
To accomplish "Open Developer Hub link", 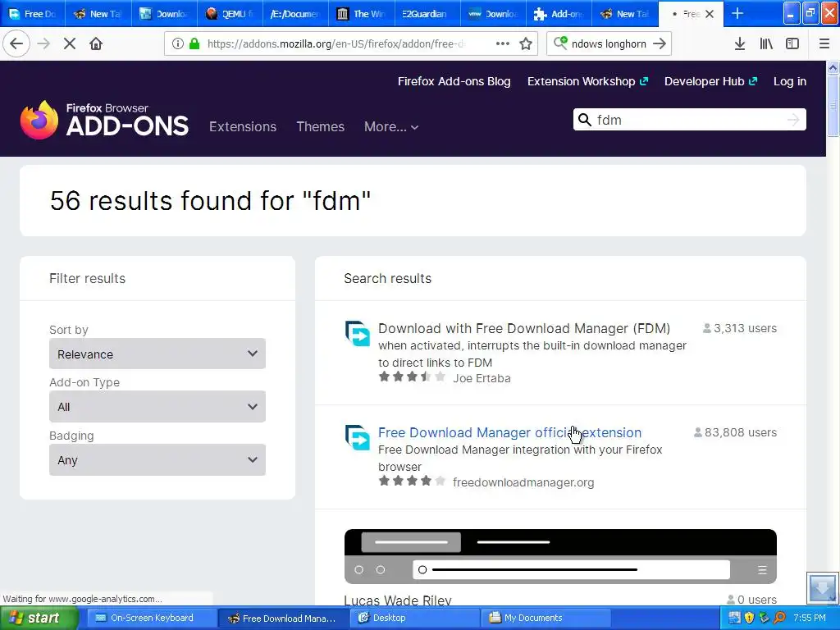I will tap(710, 81).
